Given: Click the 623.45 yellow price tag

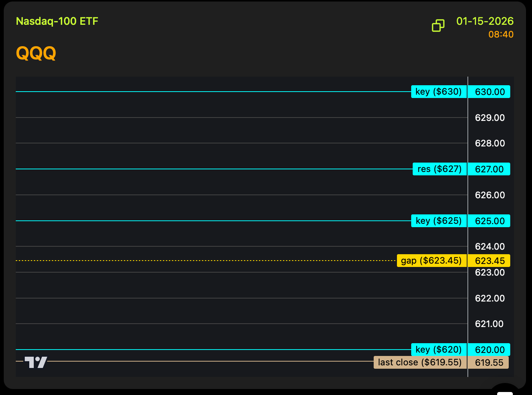Looking at the screenshot, I should pos(489,261).
